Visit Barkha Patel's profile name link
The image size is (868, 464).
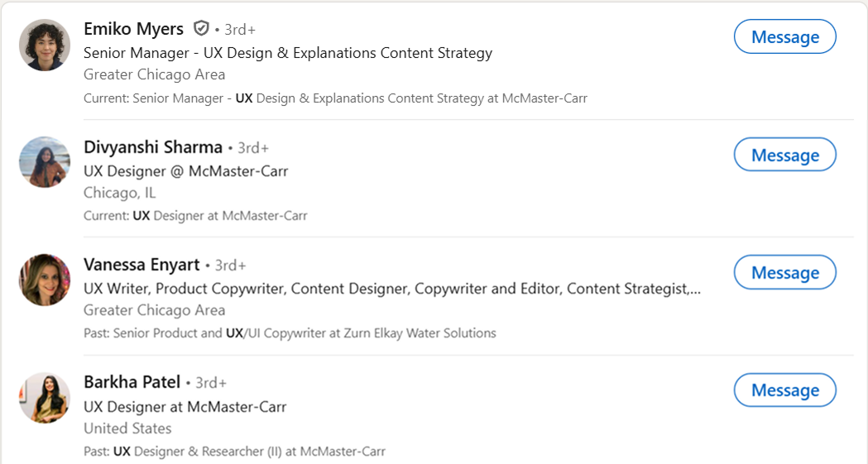click(132, 382)
